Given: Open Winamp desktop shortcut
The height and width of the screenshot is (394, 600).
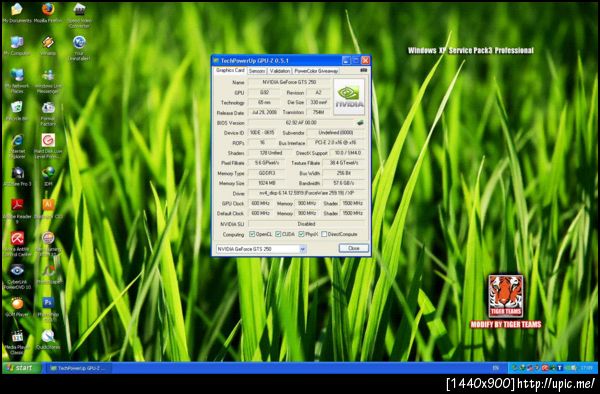Looking at the screenshot, I should pyautogui.click(x=48, y=46).
